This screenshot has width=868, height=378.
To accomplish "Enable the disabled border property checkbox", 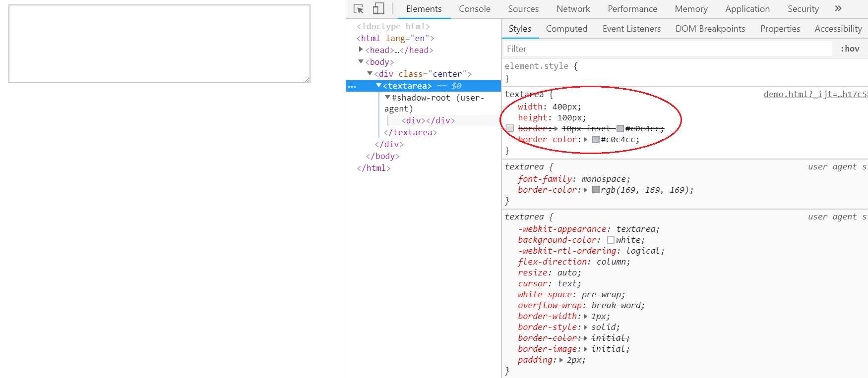I will (510, 128).
